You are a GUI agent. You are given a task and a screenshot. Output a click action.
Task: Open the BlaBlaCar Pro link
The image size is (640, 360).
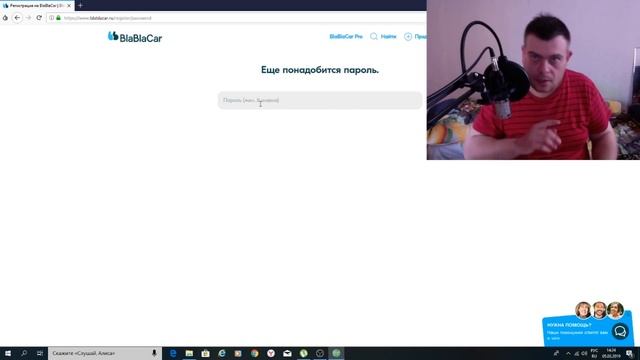click(x=346, y=37)
